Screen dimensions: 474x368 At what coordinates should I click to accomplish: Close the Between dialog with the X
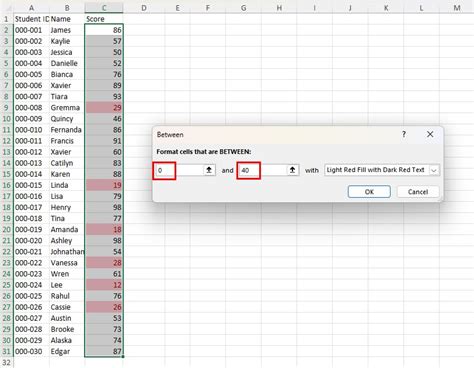[x=430, y=134]
